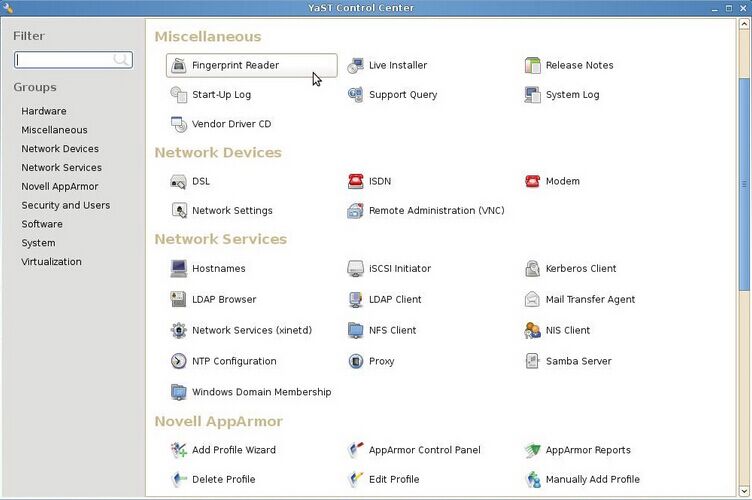This screenshot has height=500, width=752.
Task: Open the Samba Server icon
Action: (x=532, y=361)
